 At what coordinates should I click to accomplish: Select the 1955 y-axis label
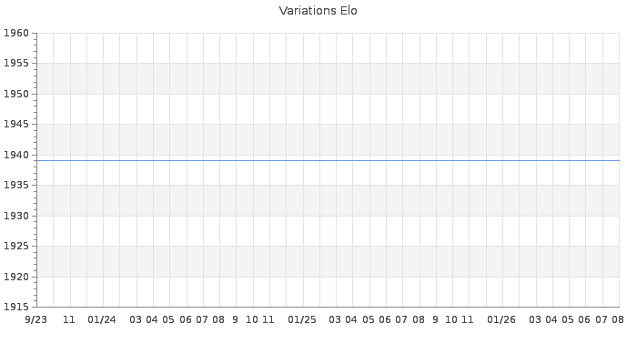click(x=16, y=63)
